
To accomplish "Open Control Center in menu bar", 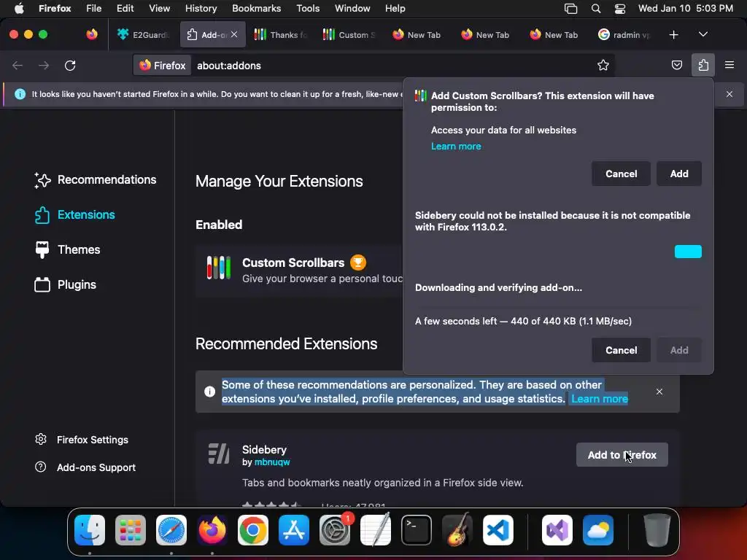I will [x=620, y=8].
